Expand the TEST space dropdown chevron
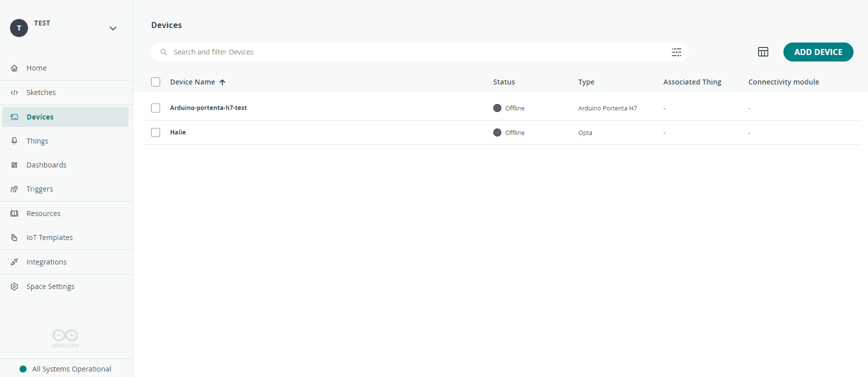The image size is (868, 377). point(113,28)
